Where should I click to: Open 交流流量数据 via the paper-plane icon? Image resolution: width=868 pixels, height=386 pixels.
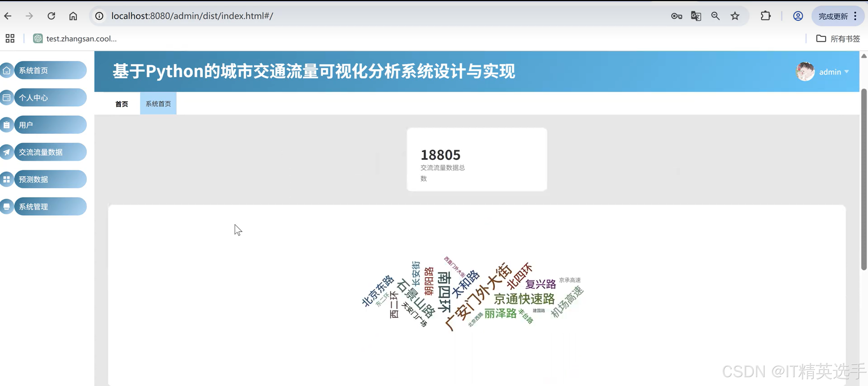tap(7, 152)
